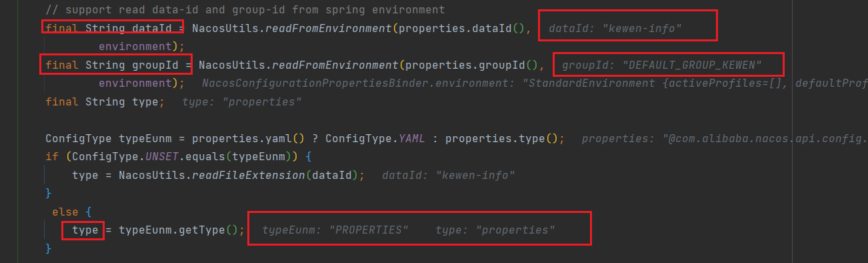Click the 'YAML' enum constant
The image size is (868, 263).
coord(412,138)
